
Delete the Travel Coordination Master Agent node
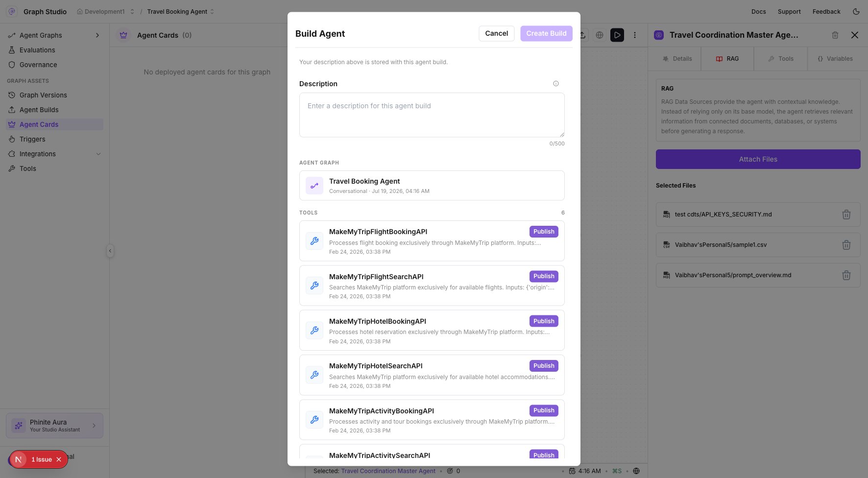[835, 35]
